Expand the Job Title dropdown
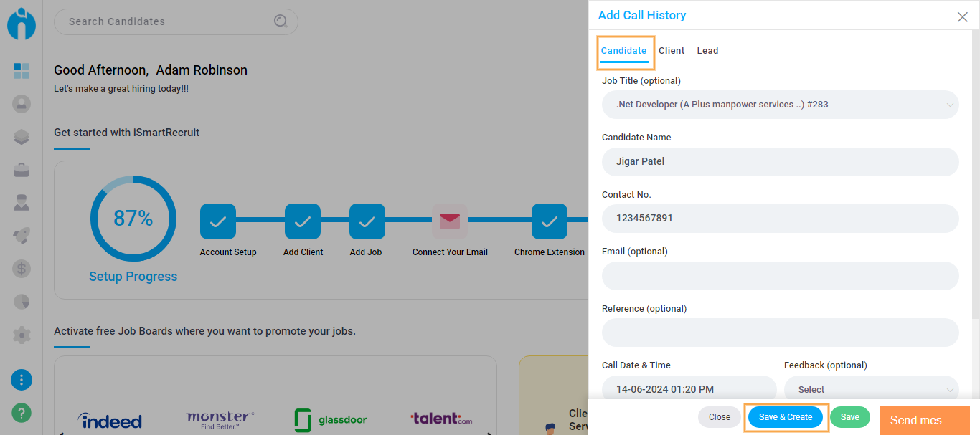The height and width of the screenshot is (435, 980). coord(780,105)
